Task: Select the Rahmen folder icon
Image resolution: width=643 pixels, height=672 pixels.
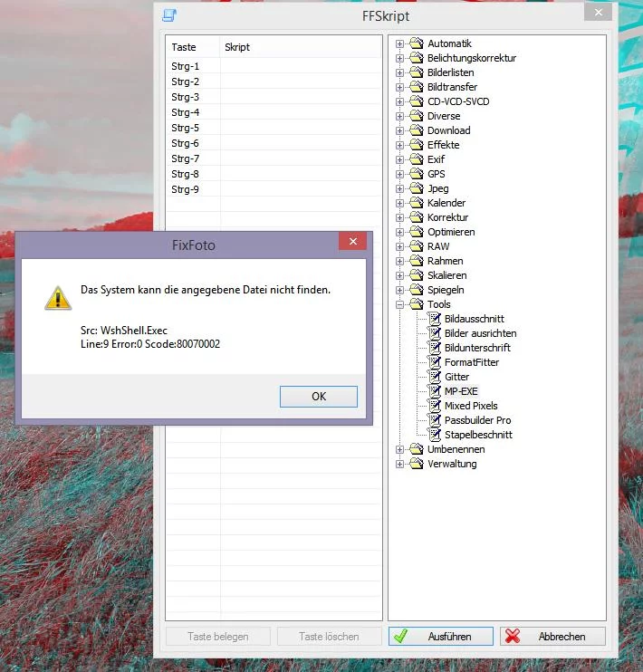Action: (417, 261)
